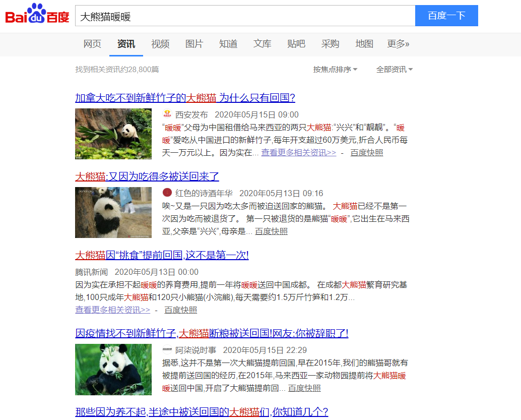The width and height of the screenshot is (521, 420).
Task: Click the Baidu logo
Action: tap(37, 15)
